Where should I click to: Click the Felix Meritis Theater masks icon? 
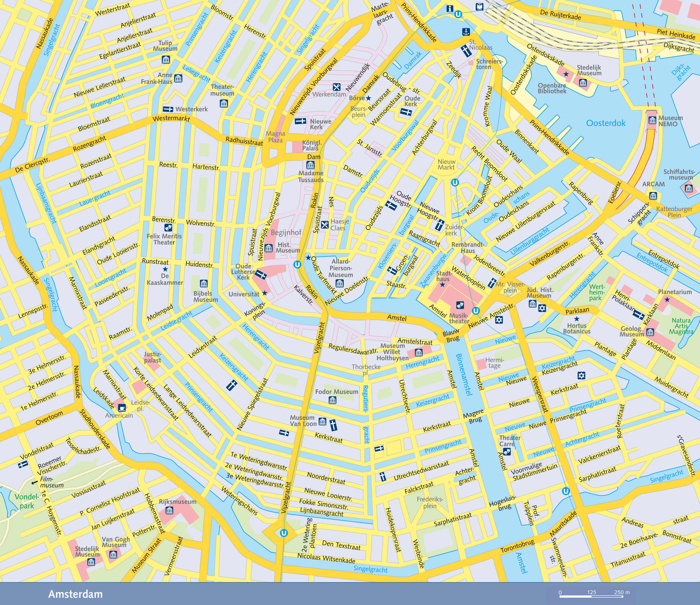[168, 228]
